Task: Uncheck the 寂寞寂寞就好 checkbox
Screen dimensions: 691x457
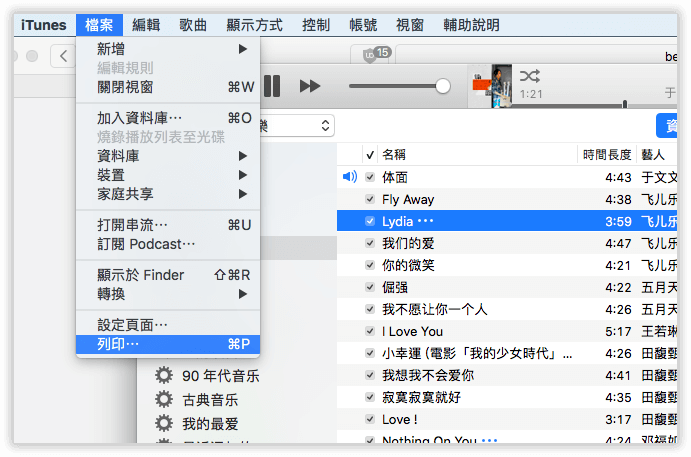Action: 370,398
